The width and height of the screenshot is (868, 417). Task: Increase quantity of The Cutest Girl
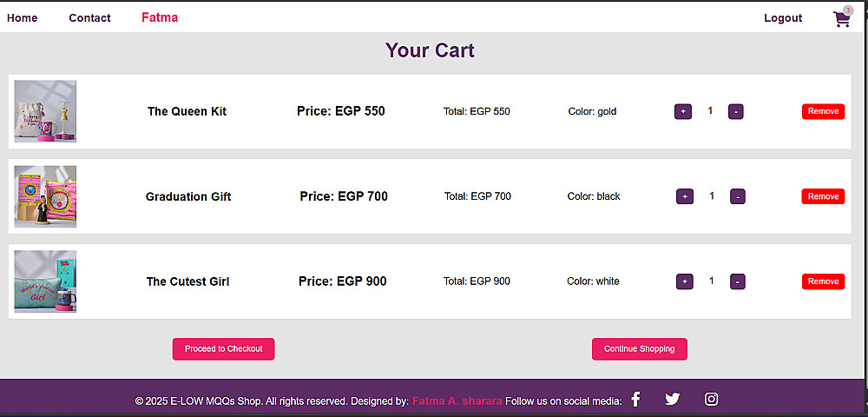(685, 281)
